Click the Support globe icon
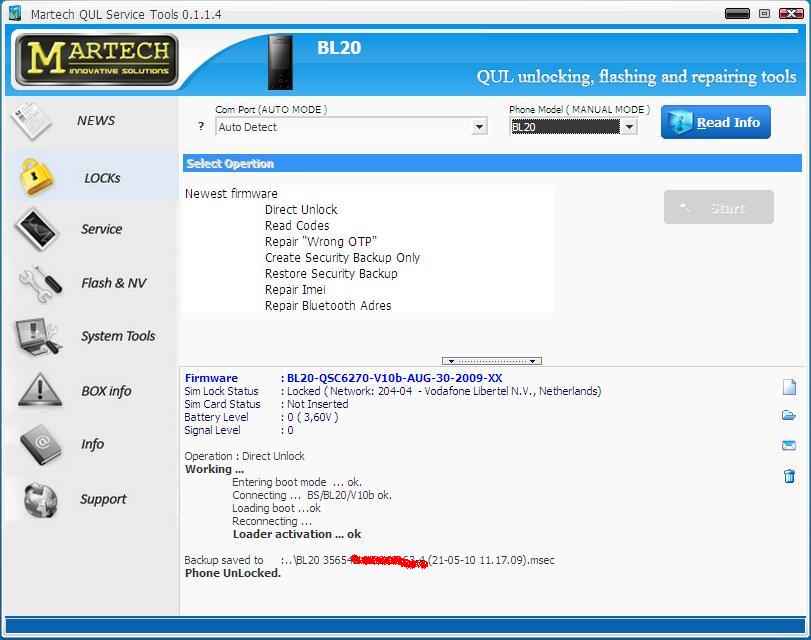811x640 pixels. (x=41, y=499)
